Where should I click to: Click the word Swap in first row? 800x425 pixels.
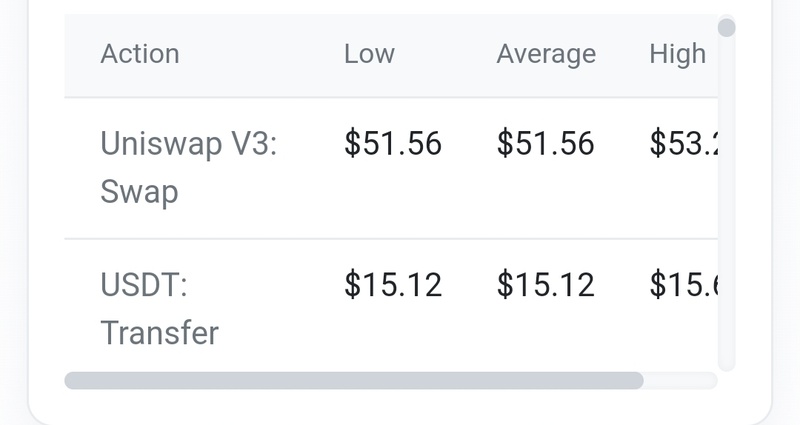(139, 192)
